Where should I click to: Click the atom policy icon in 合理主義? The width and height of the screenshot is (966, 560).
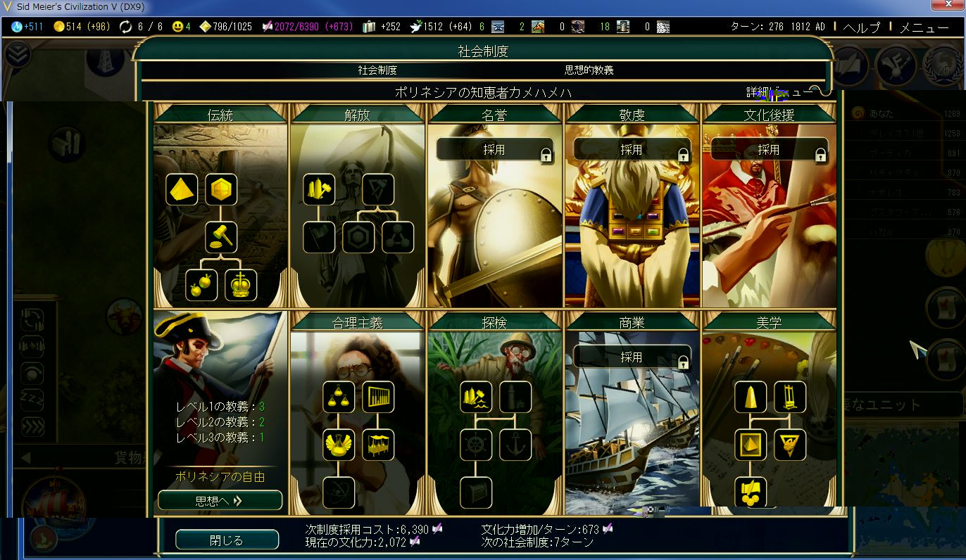[x=339, y=492]
